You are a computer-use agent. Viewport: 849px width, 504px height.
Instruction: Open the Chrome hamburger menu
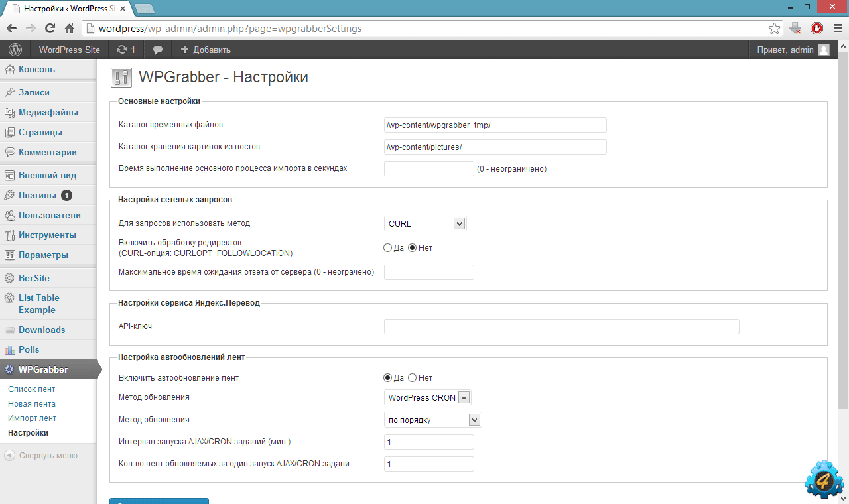tap(838, 29)
